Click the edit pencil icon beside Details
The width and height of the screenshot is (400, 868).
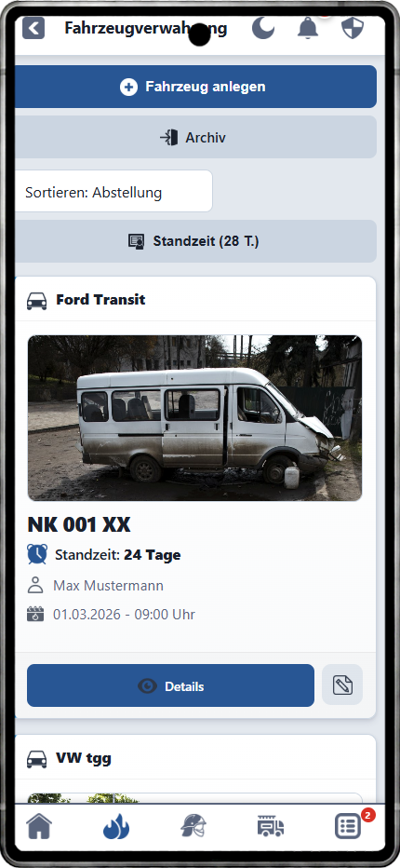pos(342,685)
